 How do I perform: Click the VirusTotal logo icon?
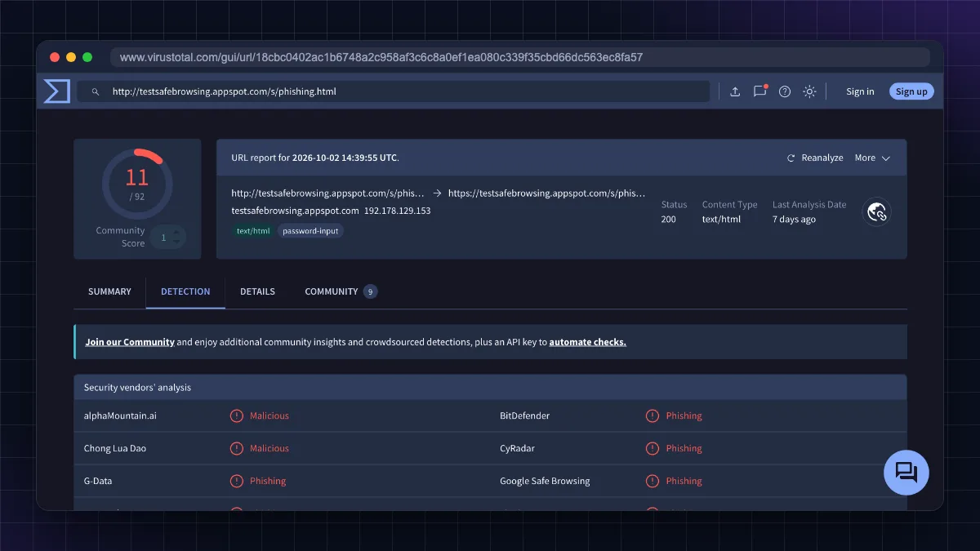pyautogui.click(x=56, y=91)
